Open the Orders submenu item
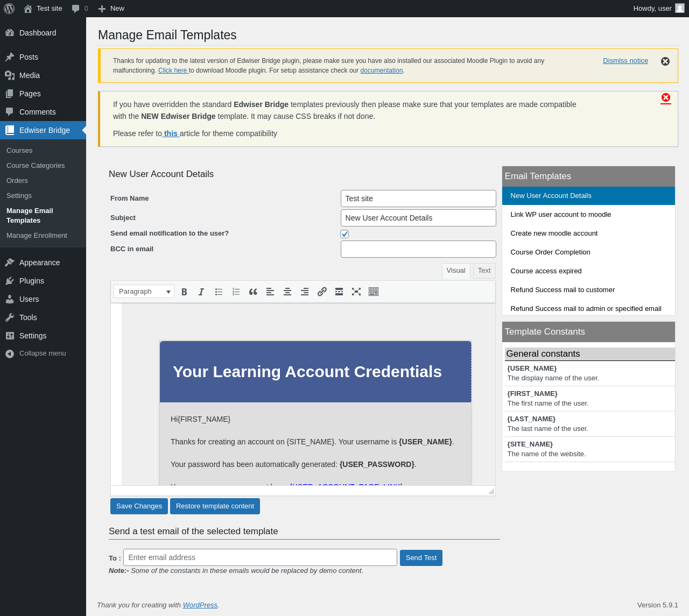This screenshot has width=689, height=616. 17,181
